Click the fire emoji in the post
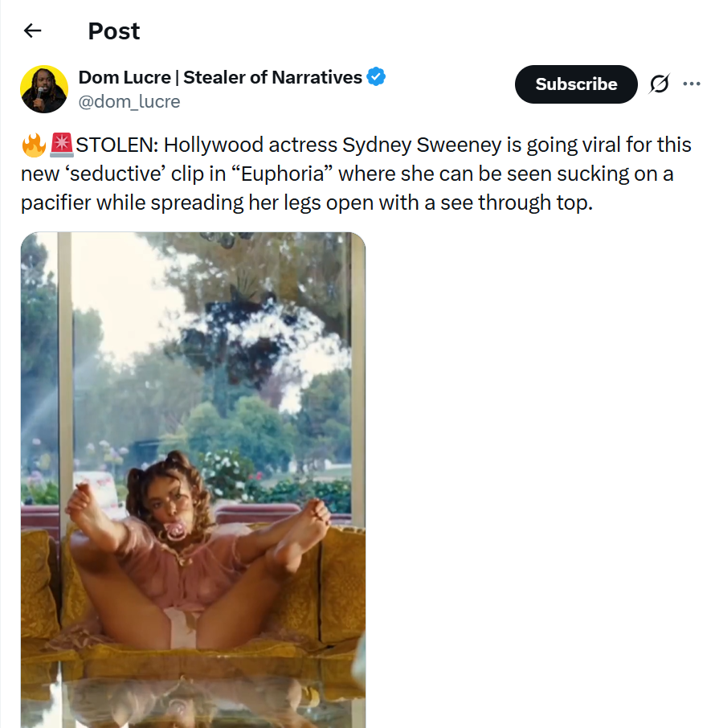The image size is (711, 728). tap(34, 145)
